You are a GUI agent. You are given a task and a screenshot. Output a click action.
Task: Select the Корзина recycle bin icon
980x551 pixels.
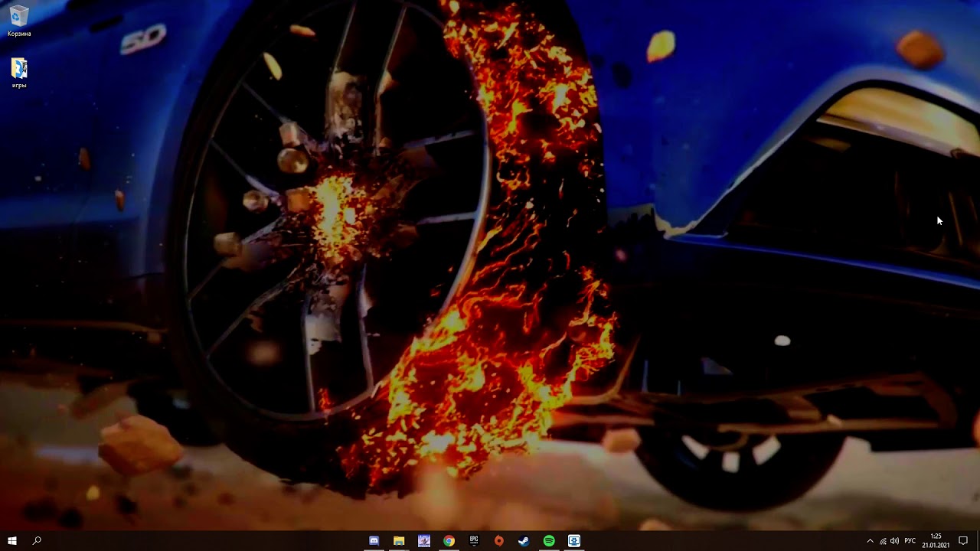tap(19, 21)
